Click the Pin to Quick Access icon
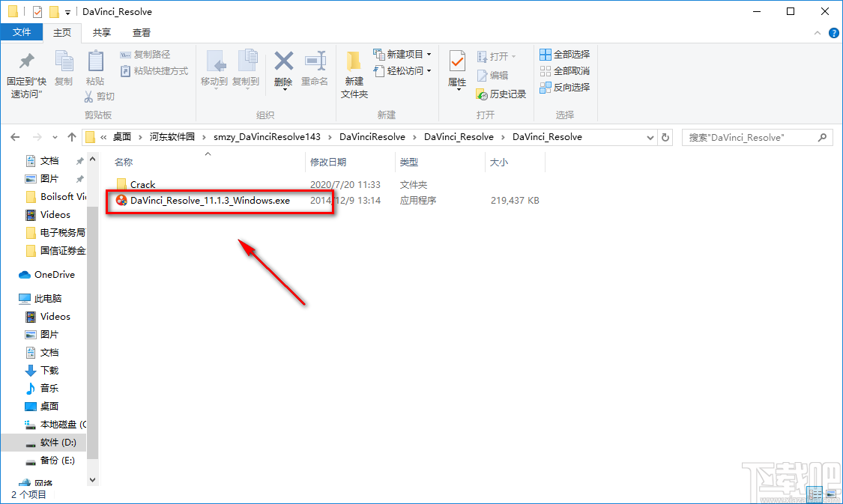 click(x=26, y=61)
